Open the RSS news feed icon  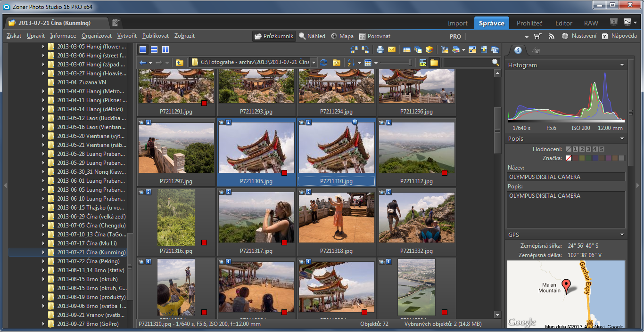tap(551, 36)
